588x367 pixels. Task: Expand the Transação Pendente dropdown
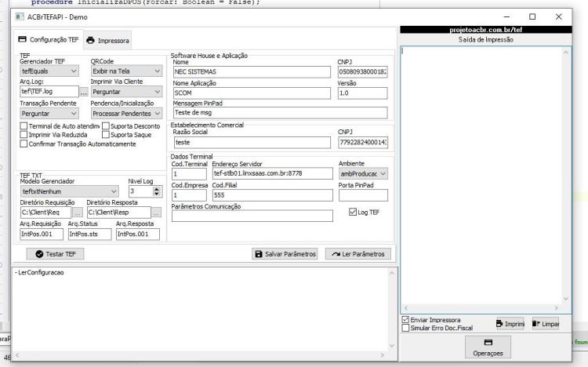click(x=49, y=114)
